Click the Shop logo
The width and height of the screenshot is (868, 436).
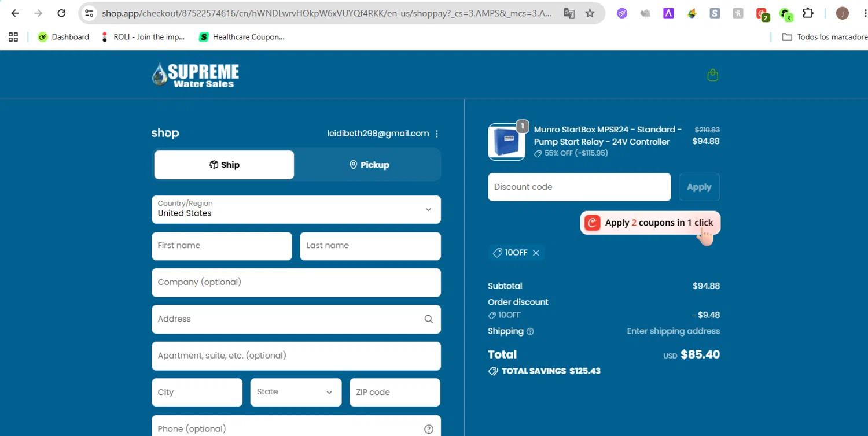(165, 133)
